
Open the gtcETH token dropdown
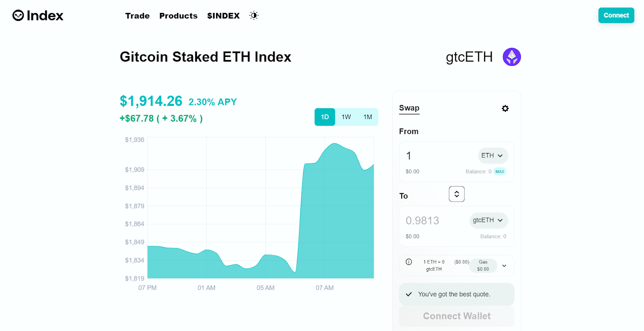pos(488,220)
